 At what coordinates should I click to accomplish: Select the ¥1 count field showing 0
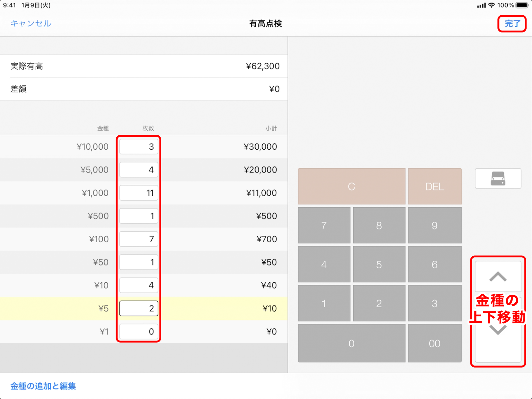point(139,331)
